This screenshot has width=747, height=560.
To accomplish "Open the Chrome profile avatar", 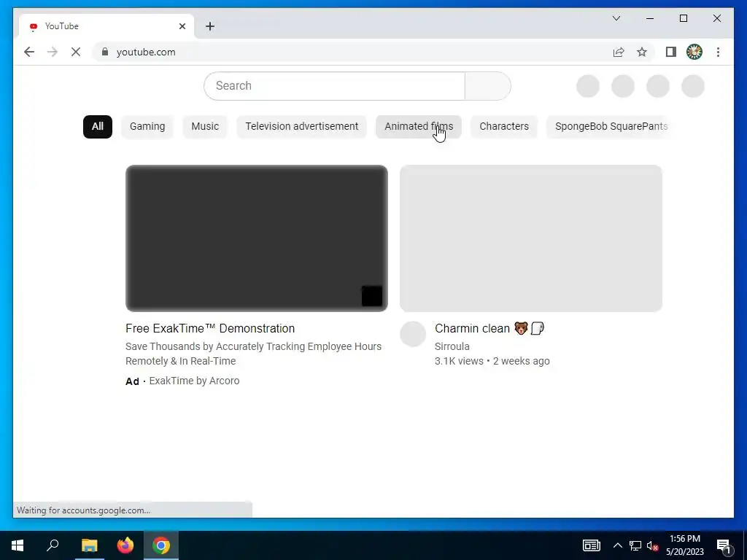I will click(694, 52).
